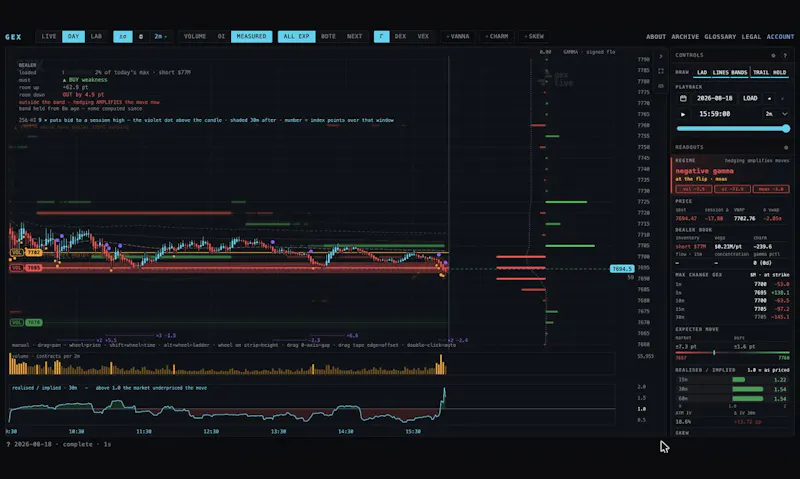
Task: Click the fullscreen chart icon
Action: click(661, 71)
